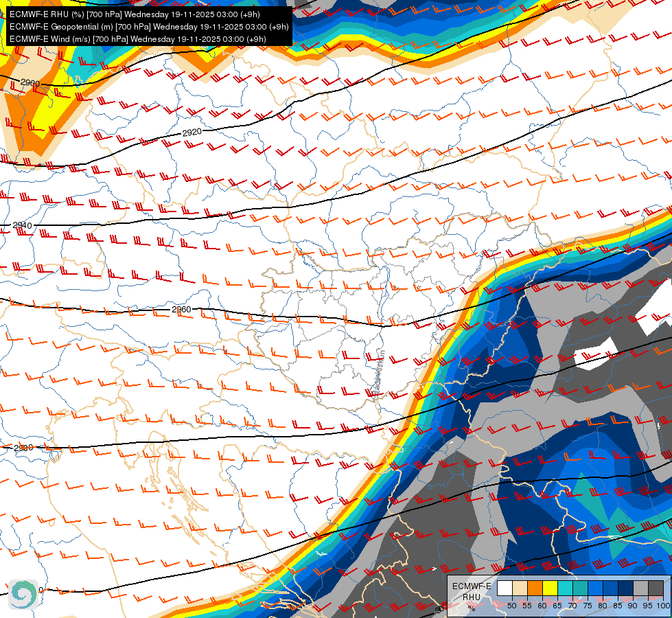Select the cyan 65-70 legend swatch
The width and height of the screenshot is (672, 618).
click(565, 588)
